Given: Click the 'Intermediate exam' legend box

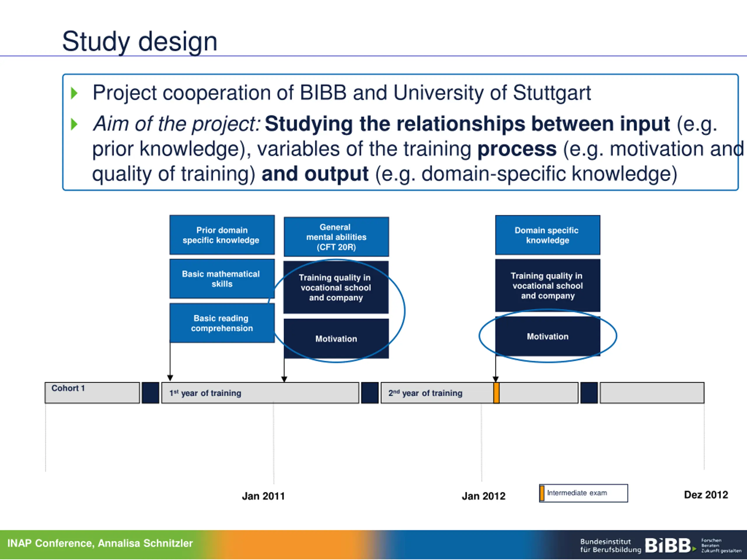Looking at the screenshot, I should pos(584,493).
